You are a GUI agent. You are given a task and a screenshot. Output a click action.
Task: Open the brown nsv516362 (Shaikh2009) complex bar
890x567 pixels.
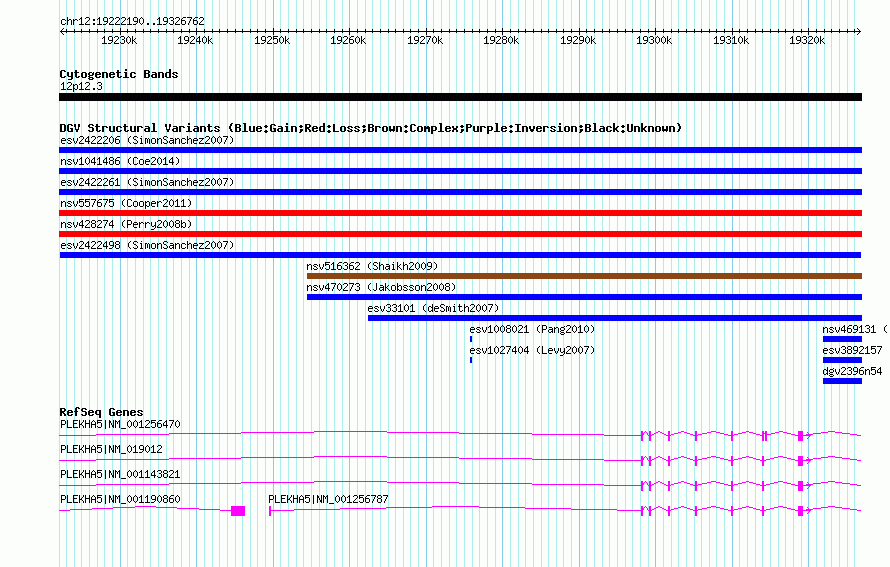[585, 276]
